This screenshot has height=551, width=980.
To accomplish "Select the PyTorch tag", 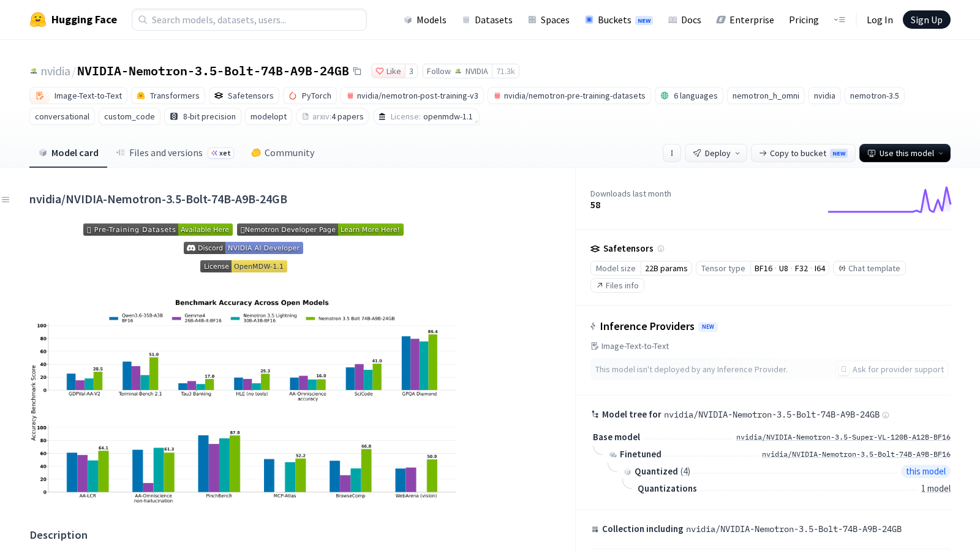I will pyautogui.click(x=310, y=96).
